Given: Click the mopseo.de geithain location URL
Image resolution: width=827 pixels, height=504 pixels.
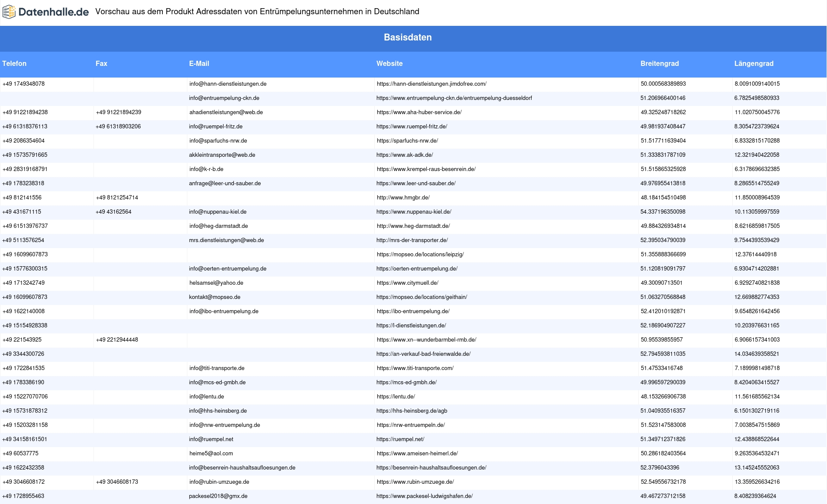Looking at the screenshot, I should tap(422, 297).
